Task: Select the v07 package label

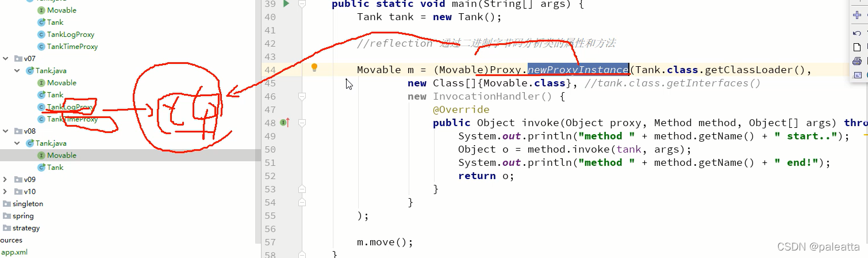Action: (29, 58)
